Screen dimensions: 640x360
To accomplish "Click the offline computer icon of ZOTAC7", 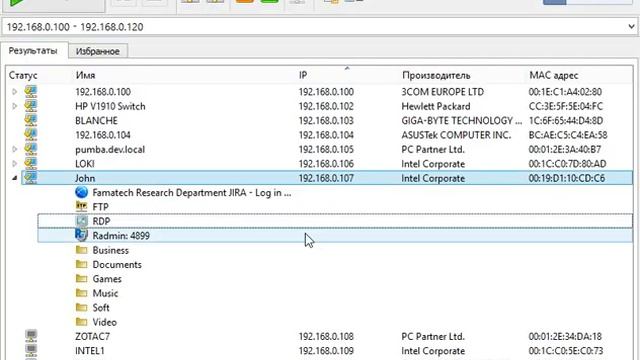I will (31, 336).
